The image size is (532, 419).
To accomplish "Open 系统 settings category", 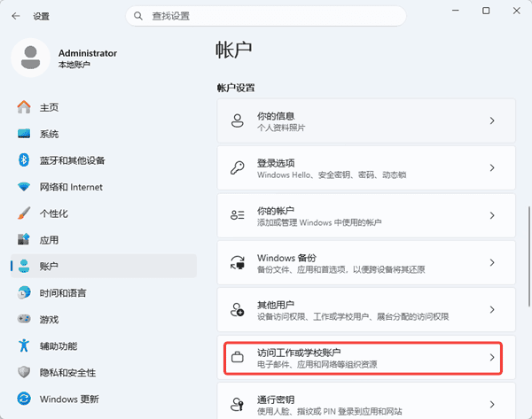I will click(x=104, y=134).
